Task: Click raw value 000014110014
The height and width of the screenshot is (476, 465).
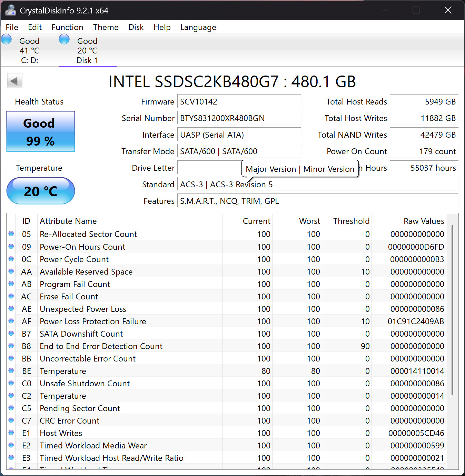Action: [417, 371]
